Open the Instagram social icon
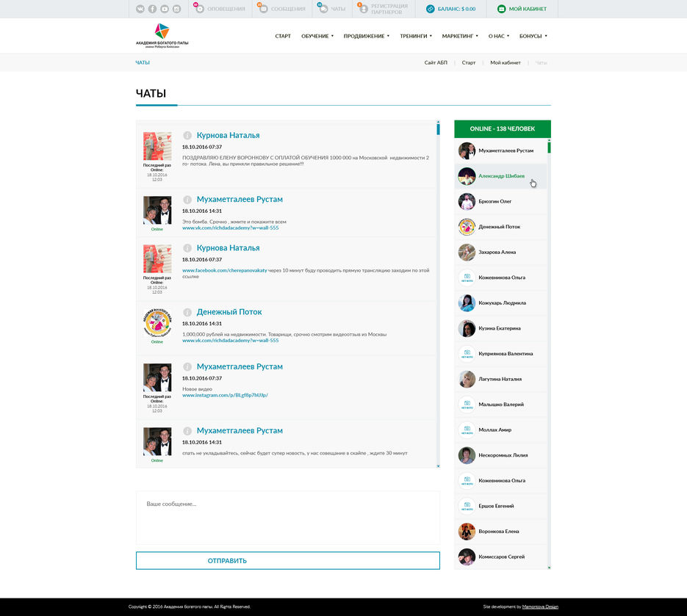Image resolution: width=687 pixels, height=616 pixels. pos(176,9)
